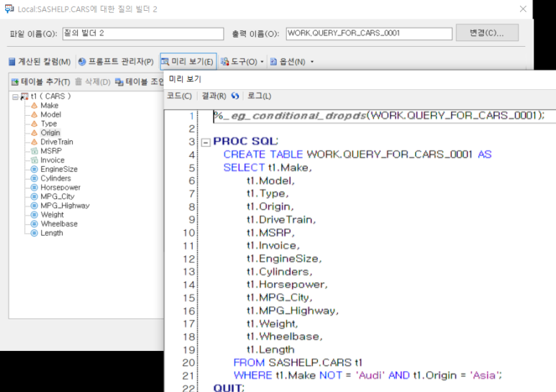Click the t1.Cylinders code line
This screenshot has width=556, height=392.
coord(279,272)
